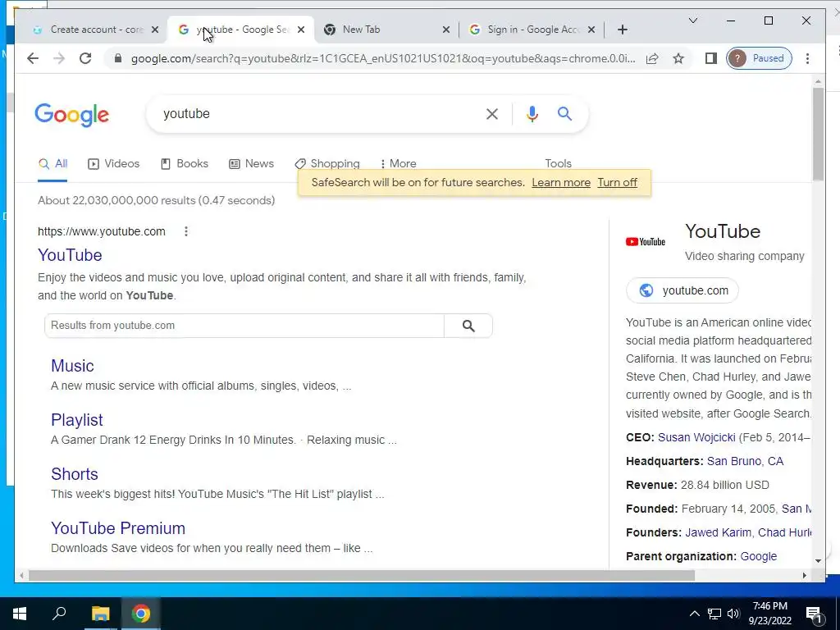Click the youtube.com website chip
Screen dimensions: 840x630
[682, 290]
